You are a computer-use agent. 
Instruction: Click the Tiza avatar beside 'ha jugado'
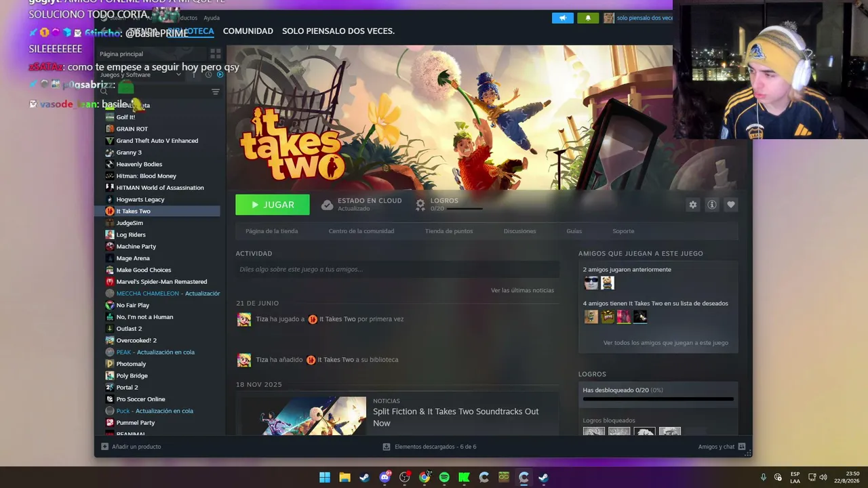point(244,319)
